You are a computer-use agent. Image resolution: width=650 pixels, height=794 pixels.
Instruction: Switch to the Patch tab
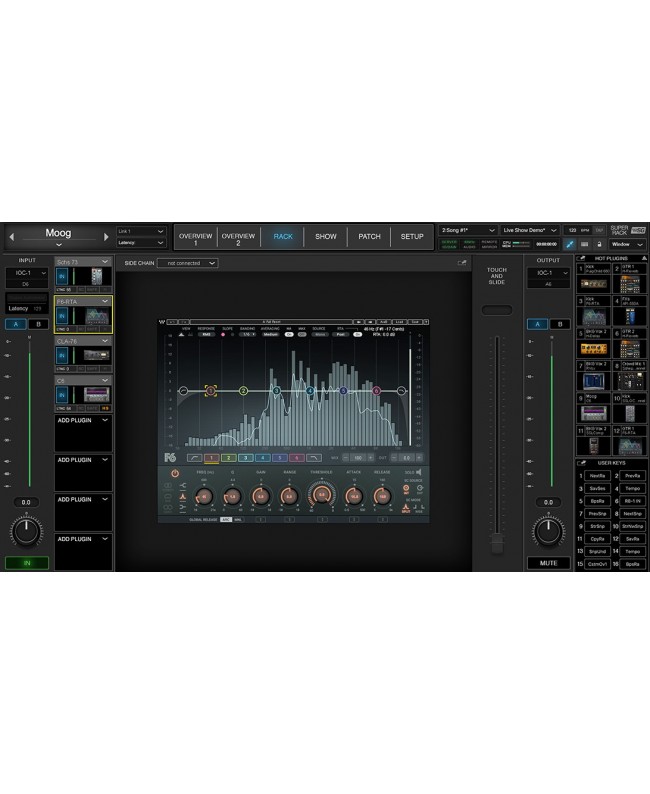[x=369, y=237]
